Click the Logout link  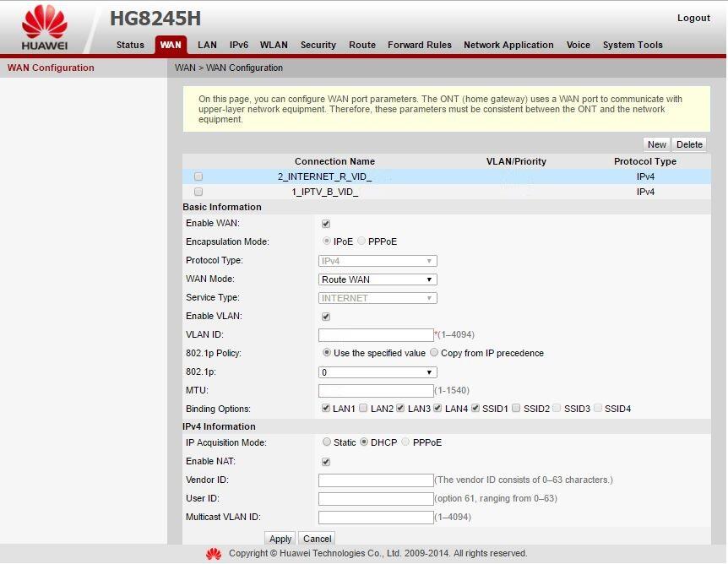693,17
